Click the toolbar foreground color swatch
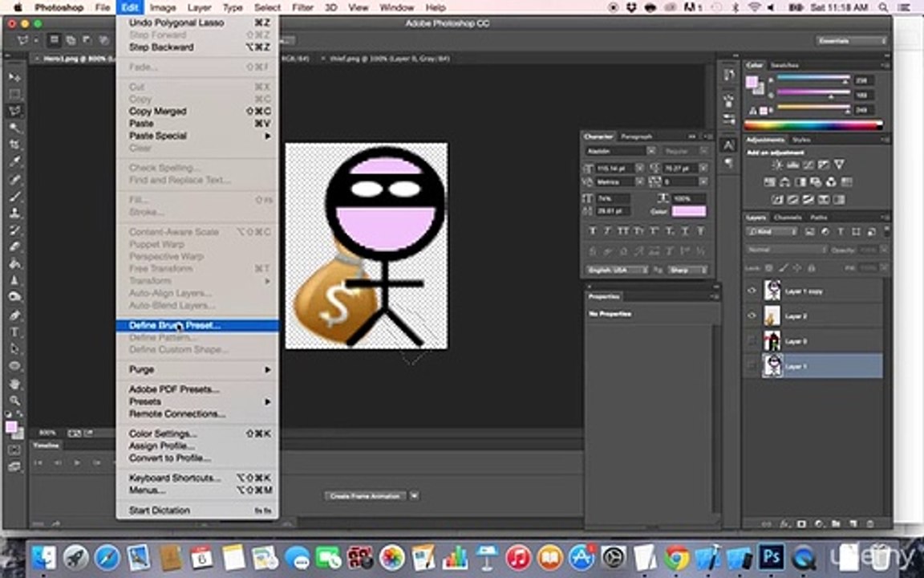 (11, 427)
